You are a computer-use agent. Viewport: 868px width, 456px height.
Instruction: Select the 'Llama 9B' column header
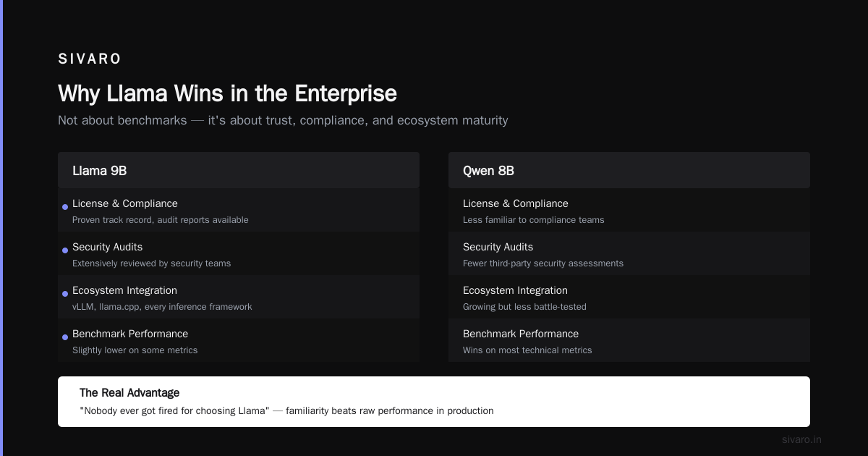239,170
